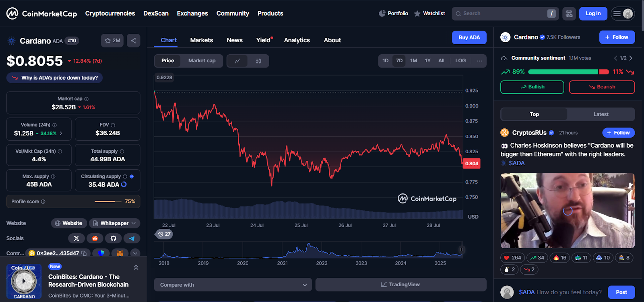Click the timeline range slider pause handle
Screen dimensions: 644x302
coord(461,250)
